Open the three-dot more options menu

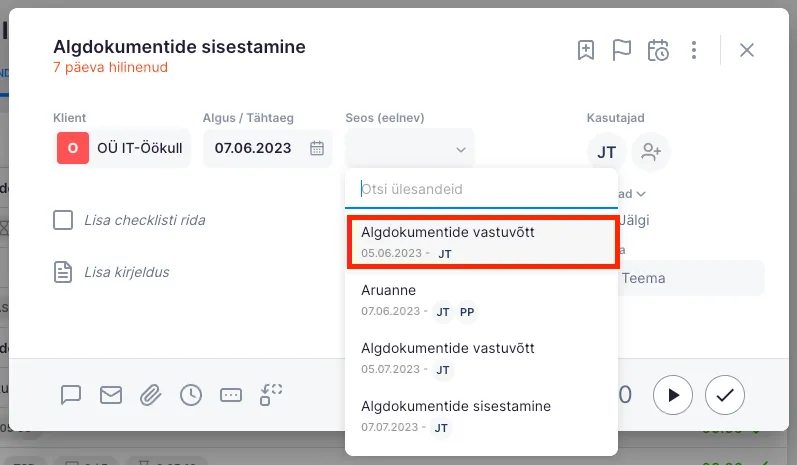694,50
